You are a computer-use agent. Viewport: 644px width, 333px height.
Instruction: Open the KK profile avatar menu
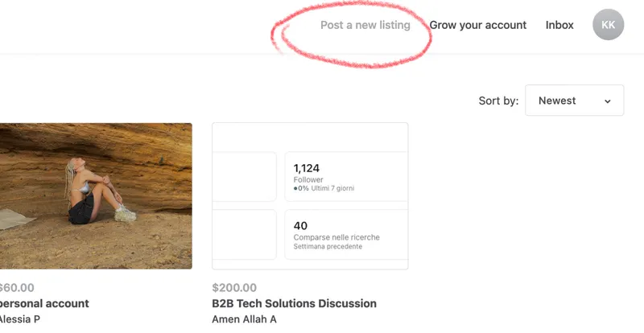pos(608,25)
